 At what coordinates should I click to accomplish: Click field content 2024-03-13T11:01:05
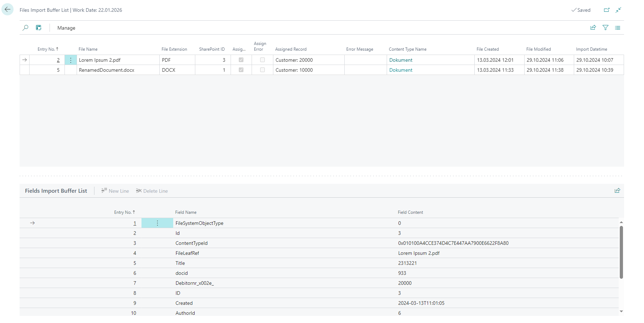coord(421,303)
